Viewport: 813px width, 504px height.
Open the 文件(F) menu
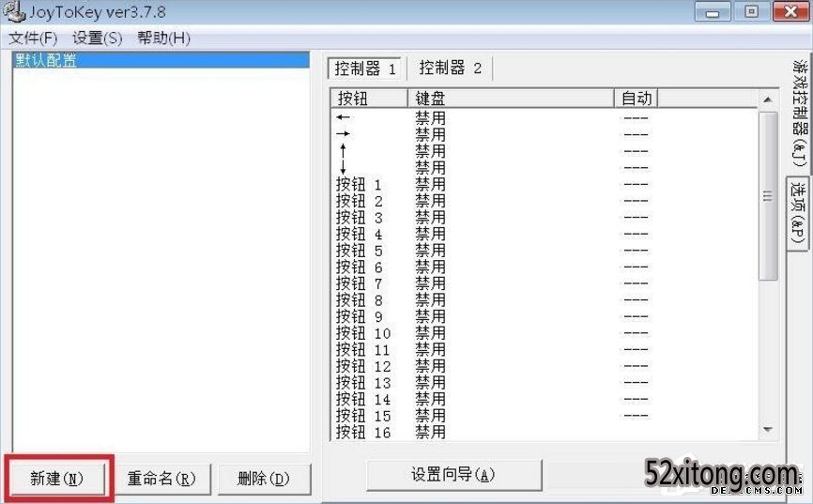pyautogui.click(x=33, y=38)
